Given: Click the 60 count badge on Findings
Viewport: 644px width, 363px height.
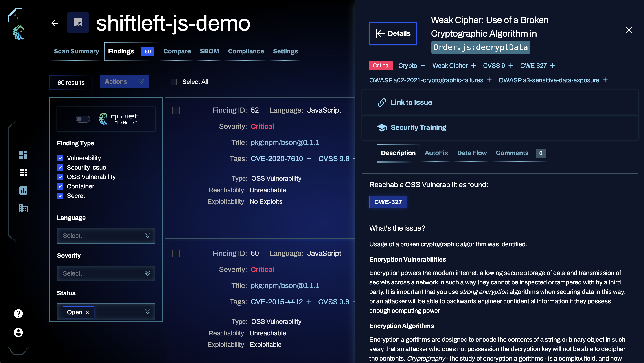Looking at the screenshot, I should [147, 52].
